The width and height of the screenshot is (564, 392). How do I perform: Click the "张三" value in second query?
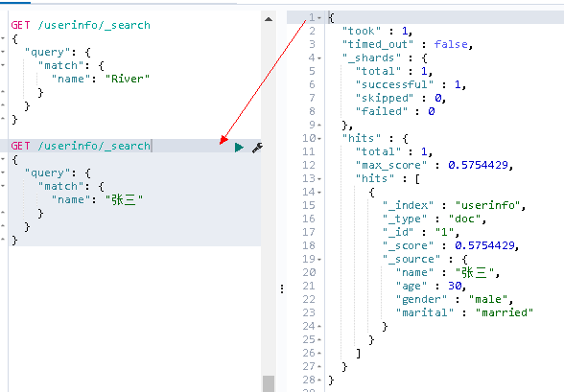point(124,199)
